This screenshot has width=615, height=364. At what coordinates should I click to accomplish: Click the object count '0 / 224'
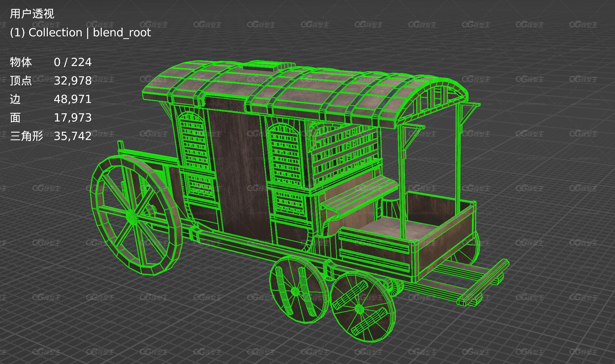click(73, 62)
